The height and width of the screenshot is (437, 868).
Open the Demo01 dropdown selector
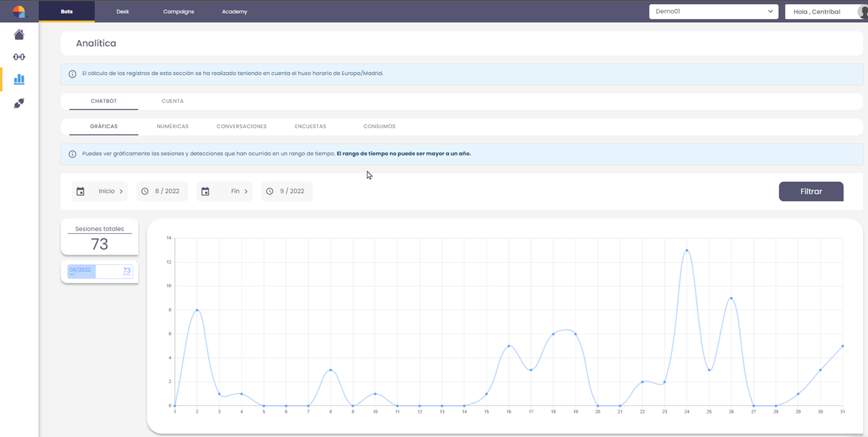pyautogui.click(x=713, y=12)
